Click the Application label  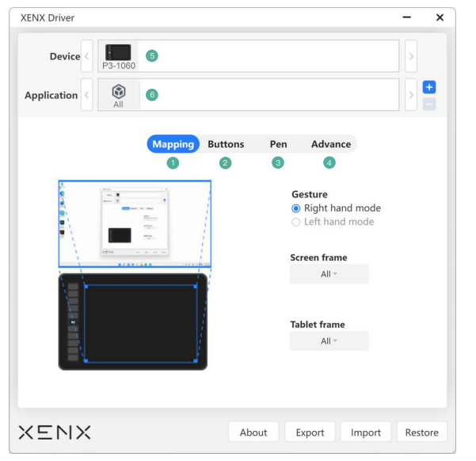51,95
